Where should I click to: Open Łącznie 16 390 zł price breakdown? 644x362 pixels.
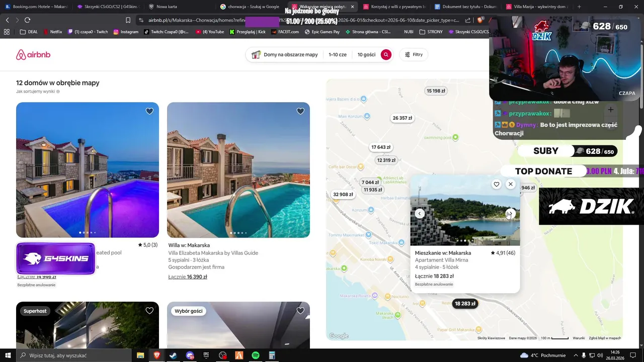[x=188, y=277]
